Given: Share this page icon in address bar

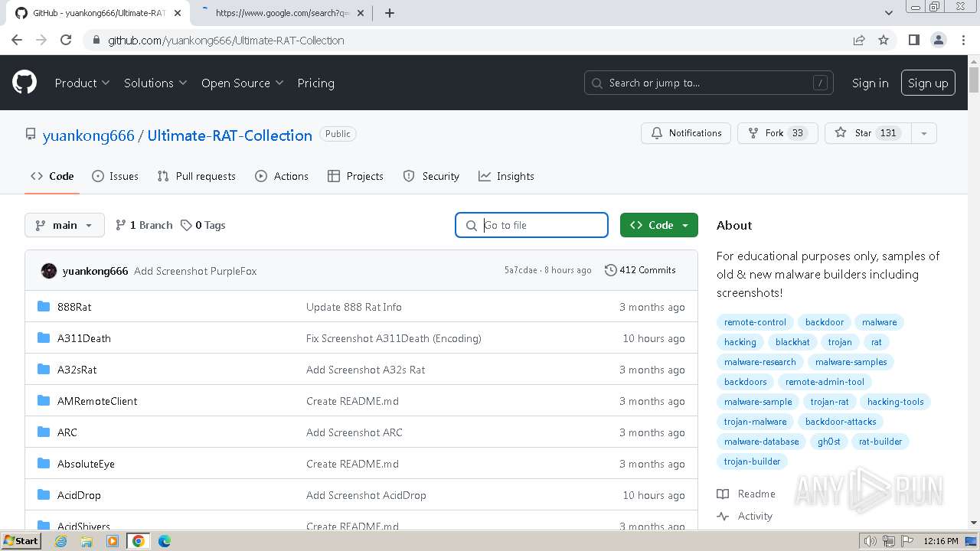Looking at the screenshot, I should pyautogui.click(x=859, y=40).
